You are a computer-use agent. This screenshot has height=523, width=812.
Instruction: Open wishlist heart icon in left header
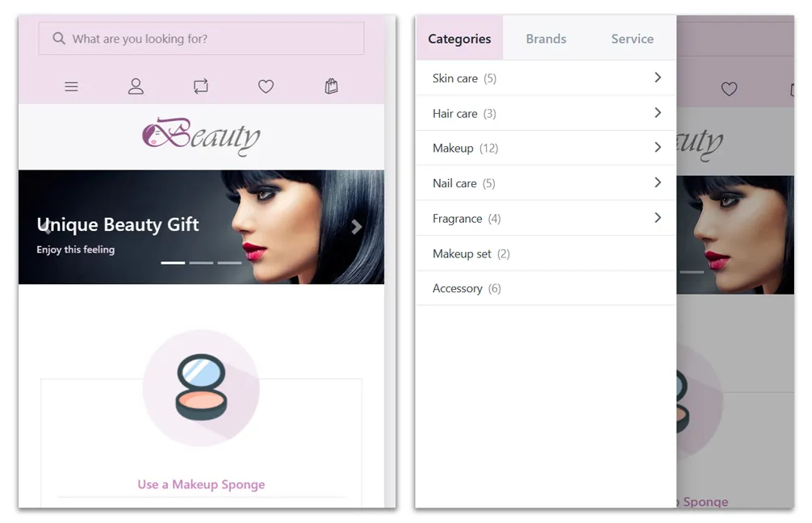pos(266,86)
